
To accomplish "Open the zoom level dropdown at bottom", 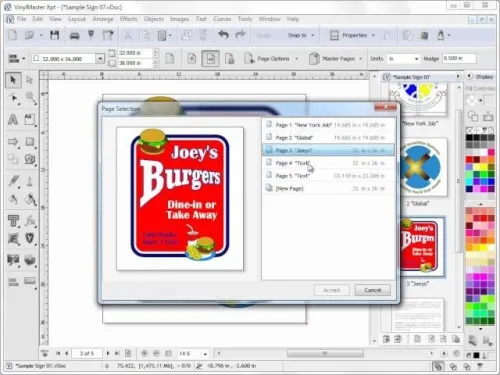I will tap(205, 354).
